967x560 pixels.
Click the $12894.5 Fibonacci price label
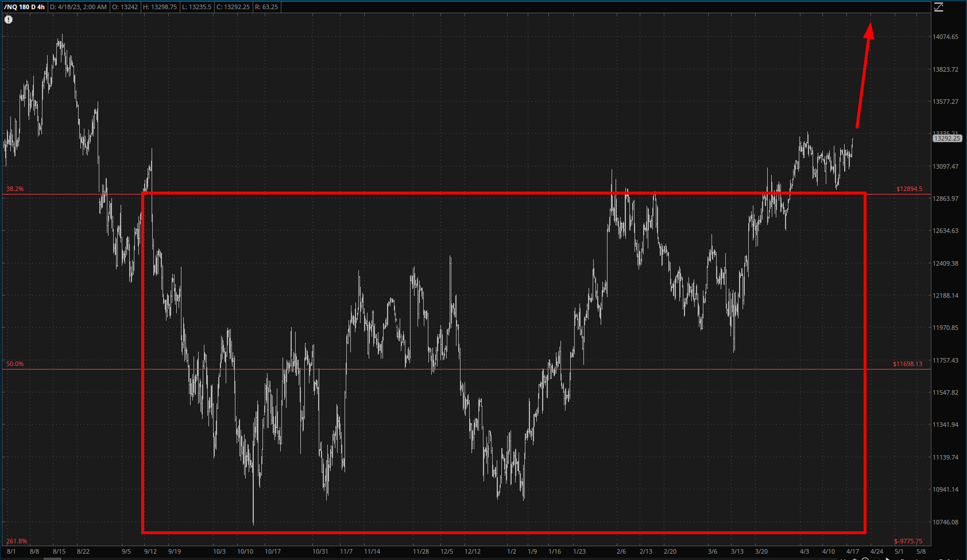point(909,189)
